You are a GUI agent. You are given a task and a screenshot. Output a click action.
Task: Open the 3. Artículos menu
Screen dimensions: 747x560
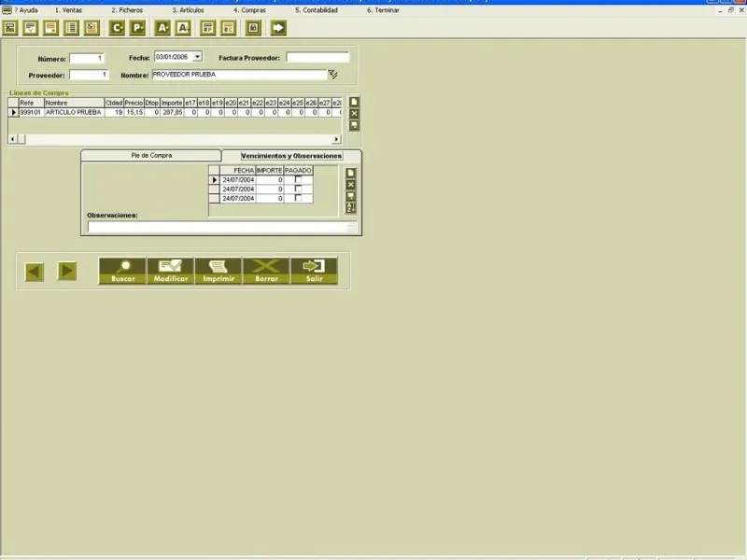(x=189, y=10)
